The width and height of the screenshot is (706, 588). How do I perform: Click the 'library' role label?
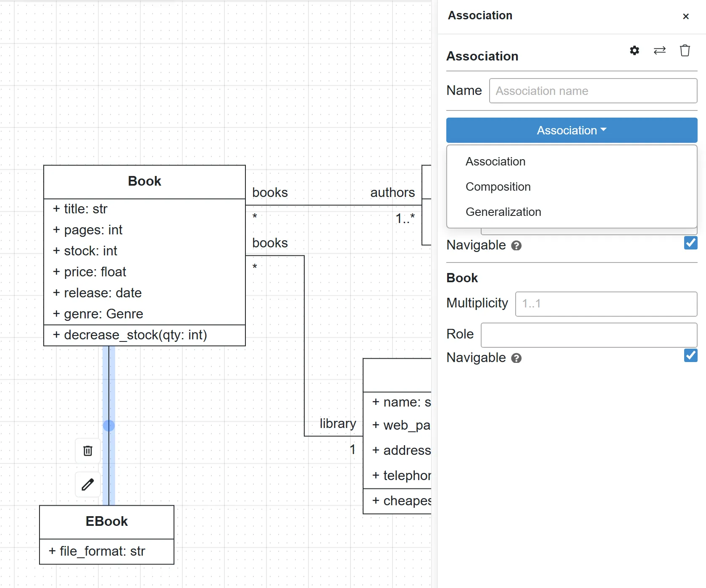(338, 424)
